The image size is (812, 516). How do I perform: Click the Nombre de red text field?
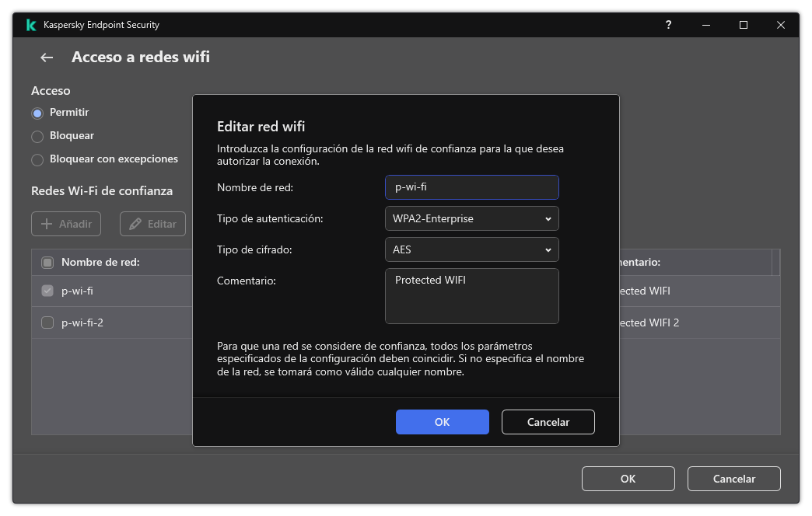(x=471, y=187)
